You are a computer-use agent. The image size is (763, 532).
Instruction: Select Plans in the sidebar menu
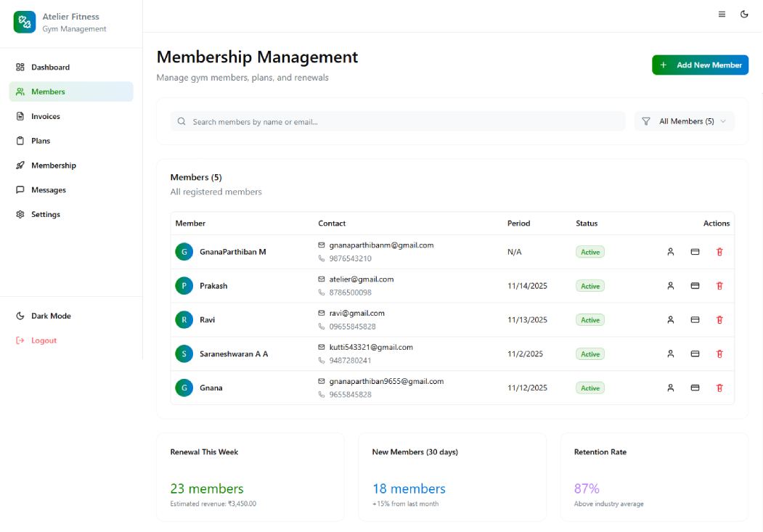(x=41, y=141)
